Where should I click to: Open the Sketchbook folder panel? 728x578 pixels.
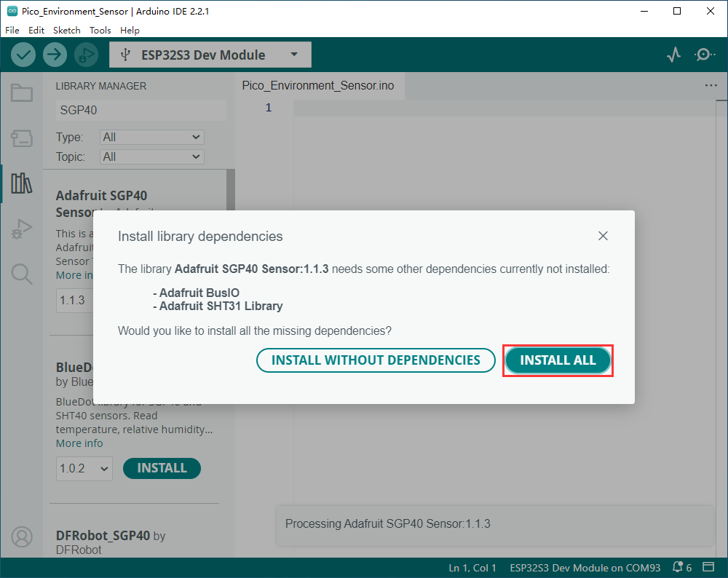pyautogui.click(x=21, y=93)
